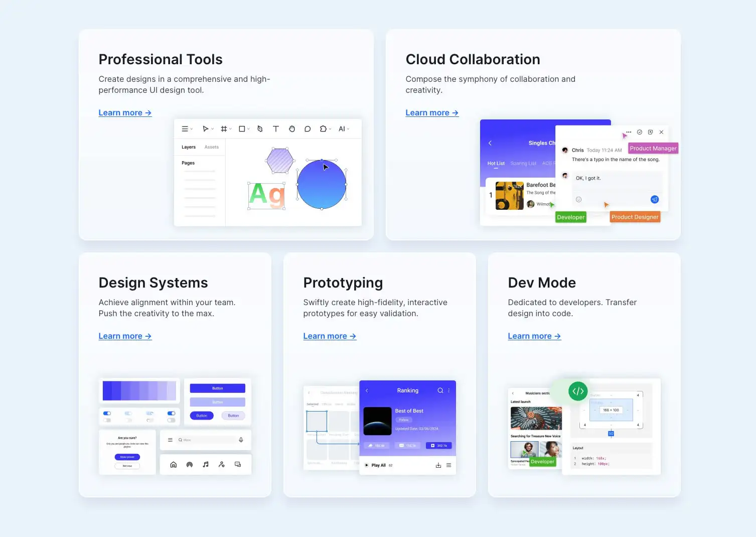Tap the messages chat icon in navigation
Viewport: 756px width, 537px height.
tap(238, 465)
